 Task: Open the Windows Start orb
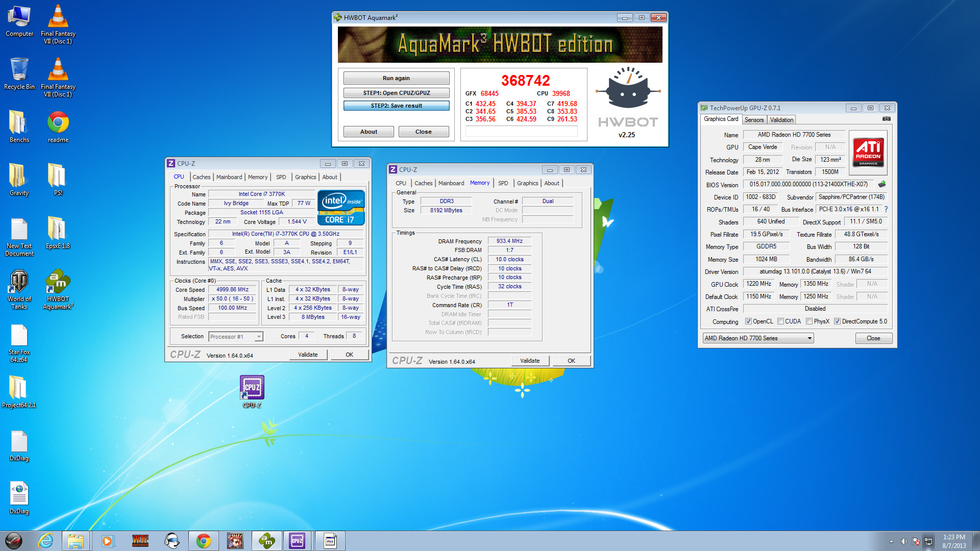(x=14, y=541)
